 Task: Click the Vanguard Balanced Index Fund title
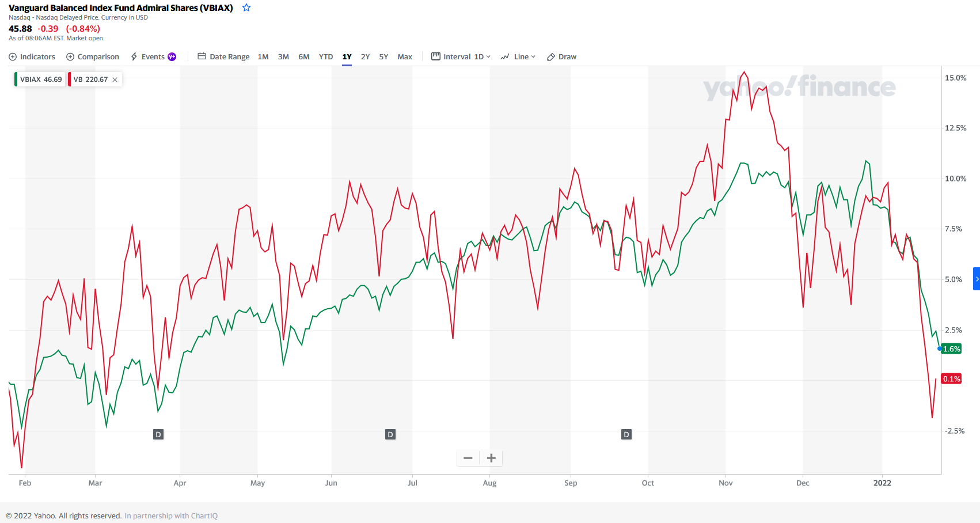(121, 7)
